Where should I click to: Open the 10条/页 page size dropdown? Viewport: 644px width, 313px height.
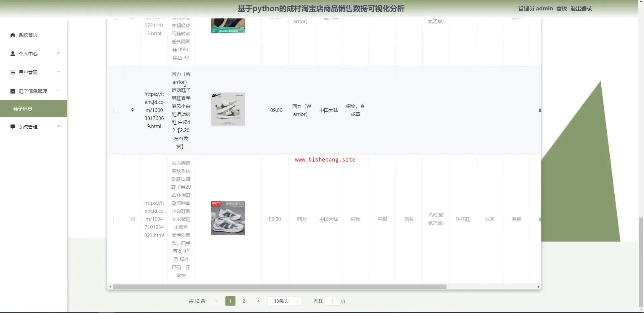(284, 301)
